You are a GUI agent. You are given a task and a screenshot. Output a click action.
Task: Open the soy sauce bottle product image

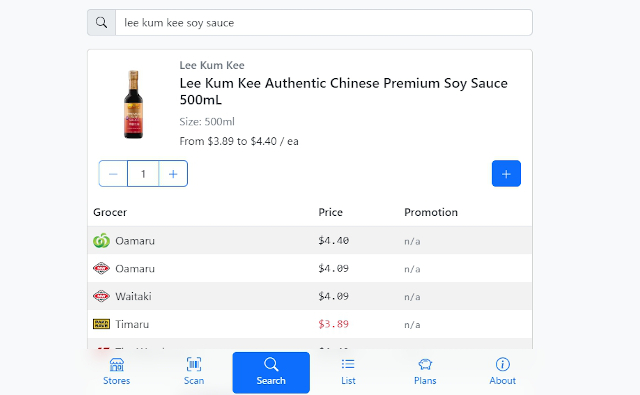133,104
